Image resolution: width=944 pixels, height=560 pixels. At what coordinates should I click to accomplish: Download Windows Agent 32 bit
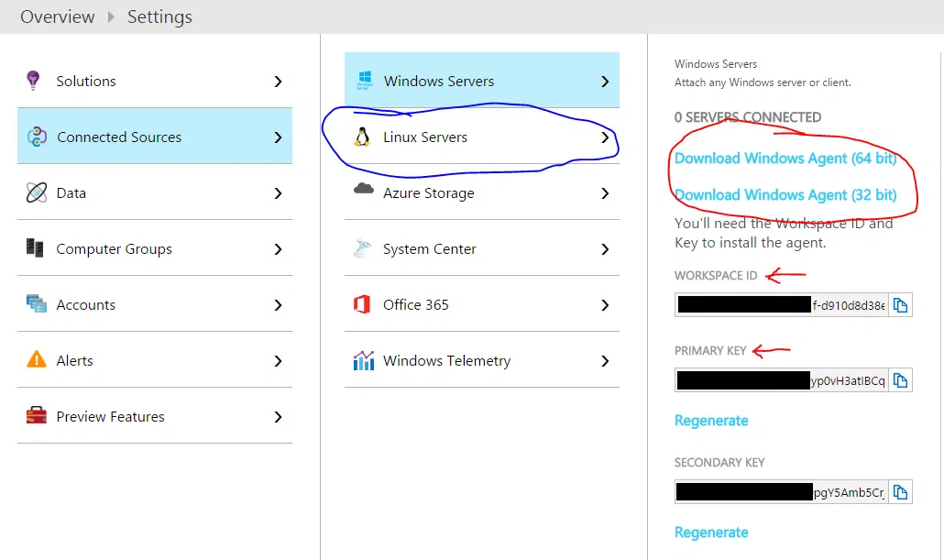click(785, 195)
